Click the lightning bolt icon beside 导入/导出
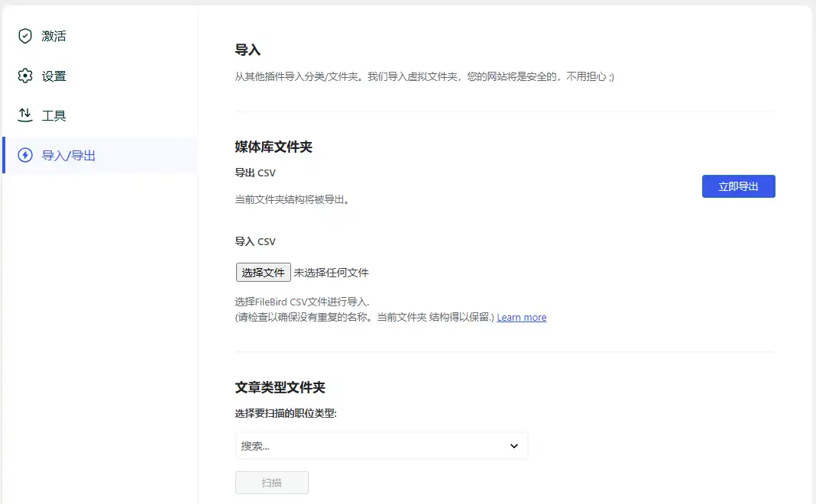 point(24,154)
